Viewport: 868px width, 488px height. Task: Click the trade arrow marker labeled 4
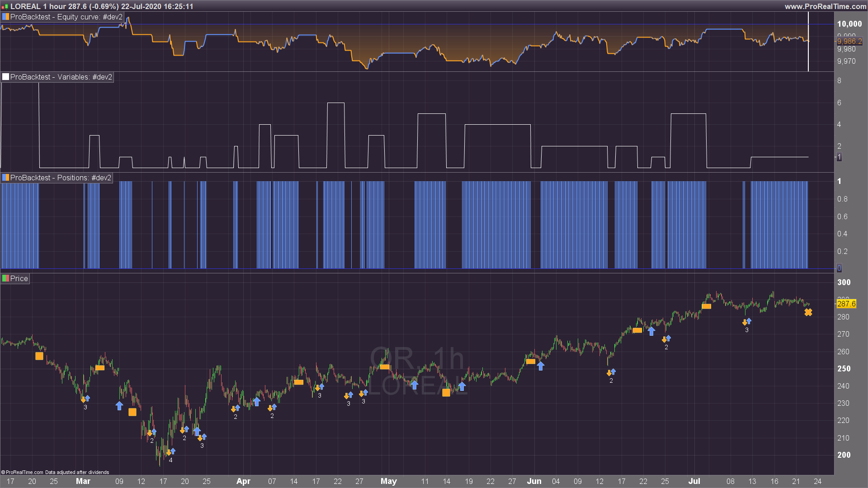point(170,452)
